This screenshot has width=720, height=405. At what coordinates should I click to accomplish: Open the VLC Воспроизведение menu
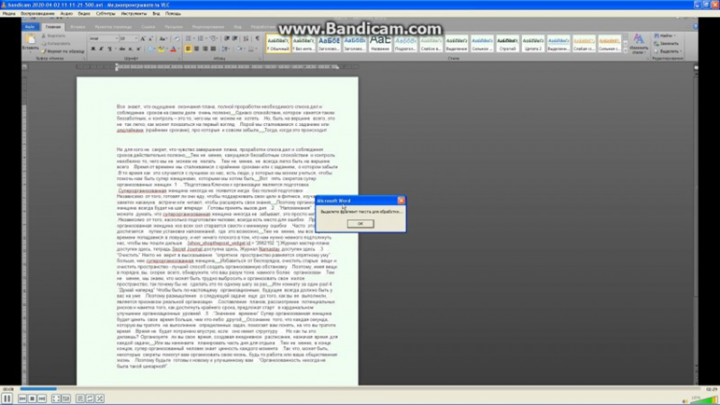38,14
